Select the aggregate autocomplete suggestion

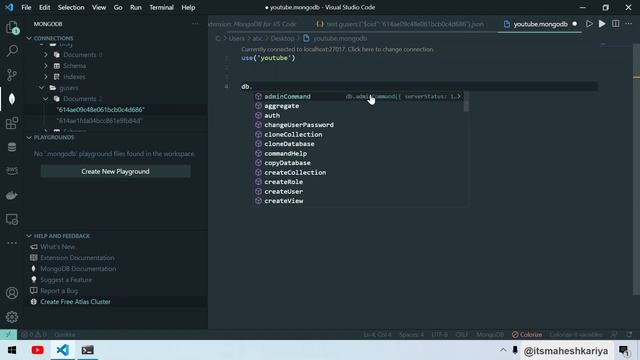pos(282,106)
